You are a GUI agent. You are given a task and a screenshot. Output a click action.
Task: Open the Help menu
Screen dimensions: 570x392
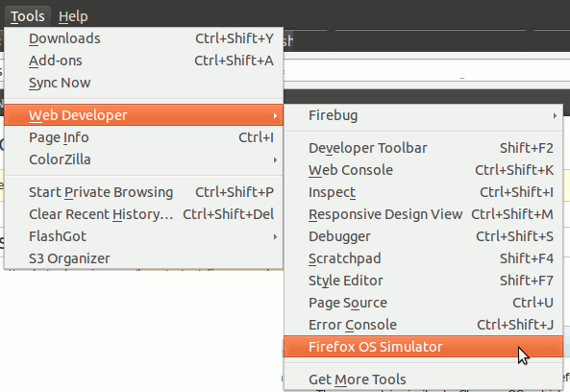tap(73, 16)
